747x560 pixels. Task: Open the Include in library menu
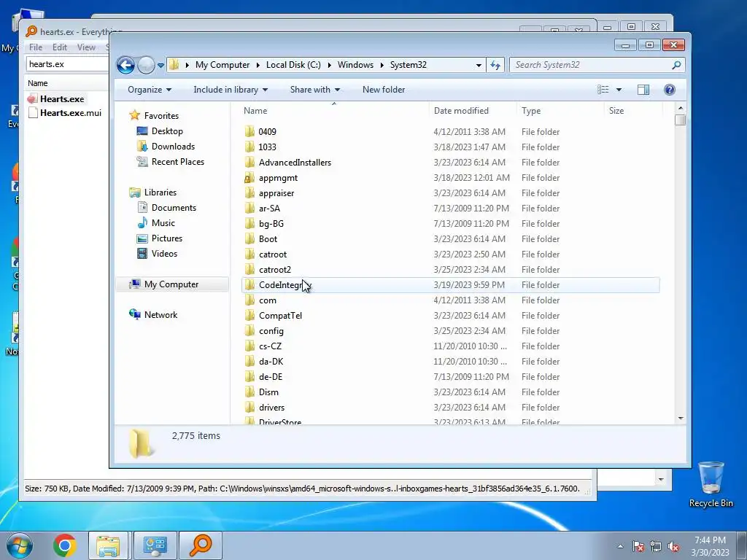[231, 90]
